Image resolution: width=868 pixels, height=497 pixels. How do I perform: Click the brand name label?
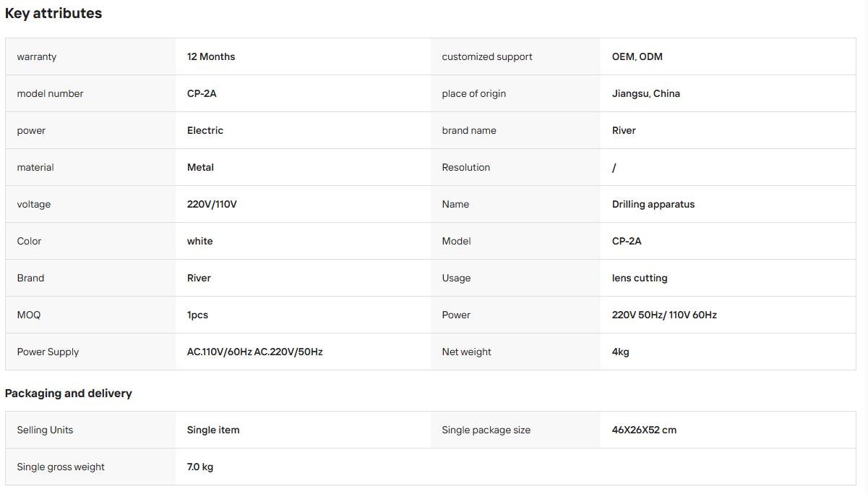click(469, 130)
